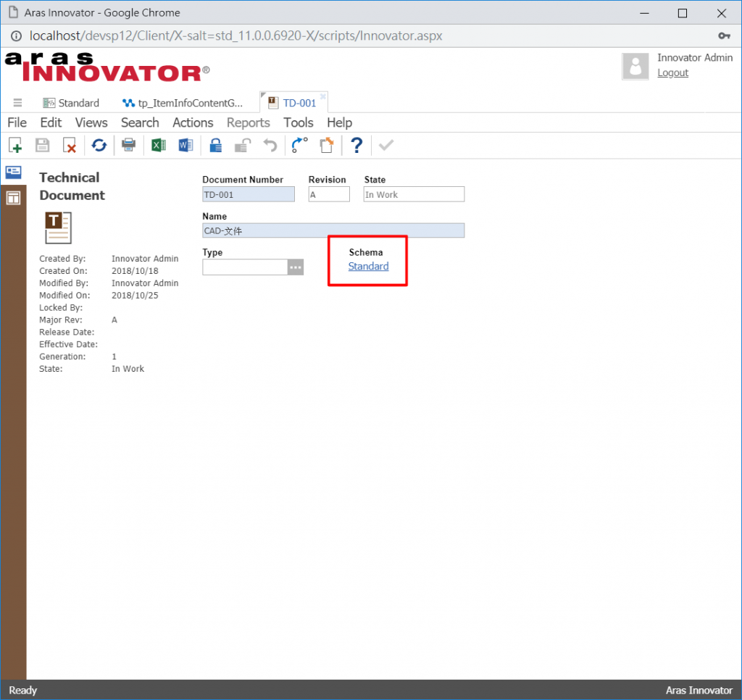The image size is (742, 700).
Task: Click the Technical Document heading
Action: coord(72,186)
